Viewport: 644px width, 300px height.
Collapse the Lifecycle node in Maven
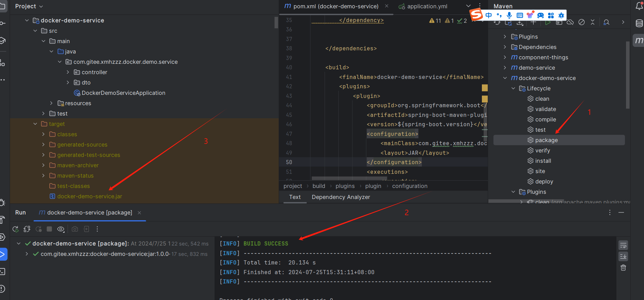(x=513, y=88)
